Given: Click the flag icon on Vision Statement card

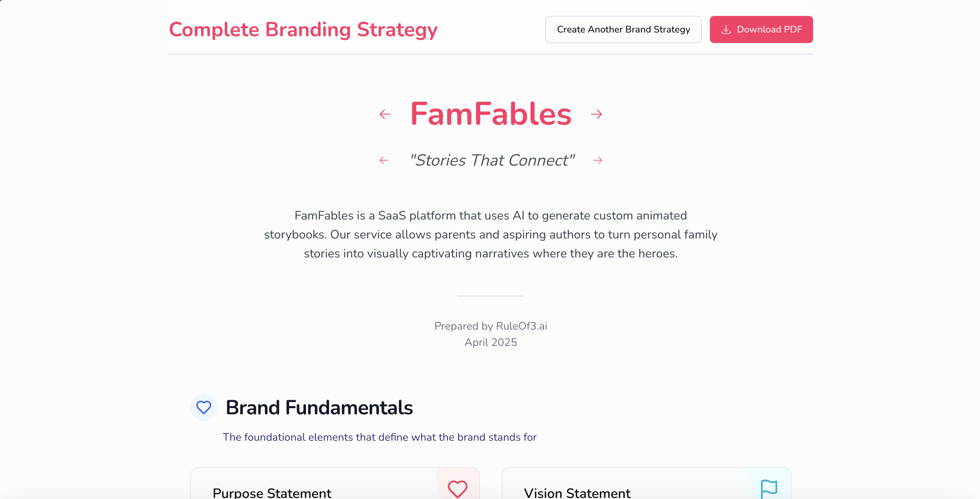Looking at the screenshot, I should (x=768, y=488).
